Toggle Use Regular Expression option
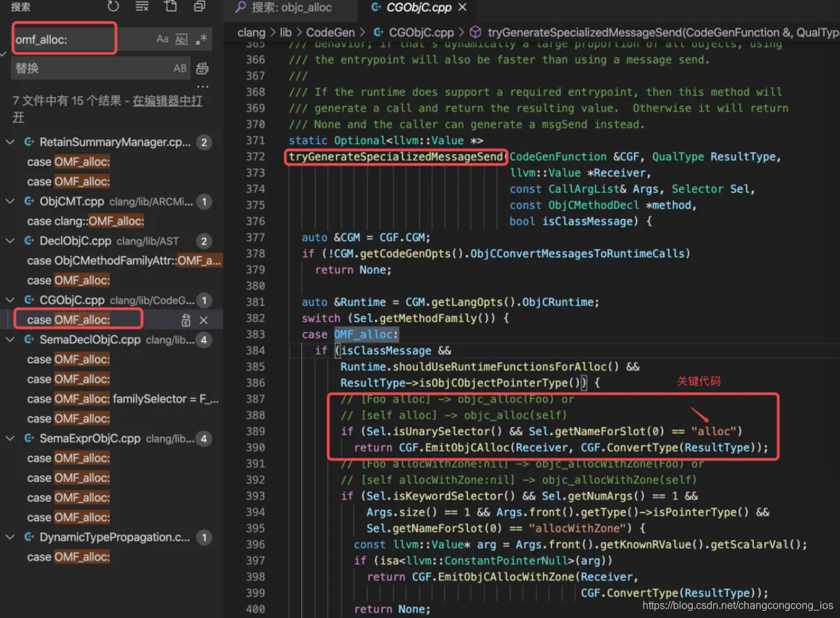840x618 pixels. (x=201, y=39)
